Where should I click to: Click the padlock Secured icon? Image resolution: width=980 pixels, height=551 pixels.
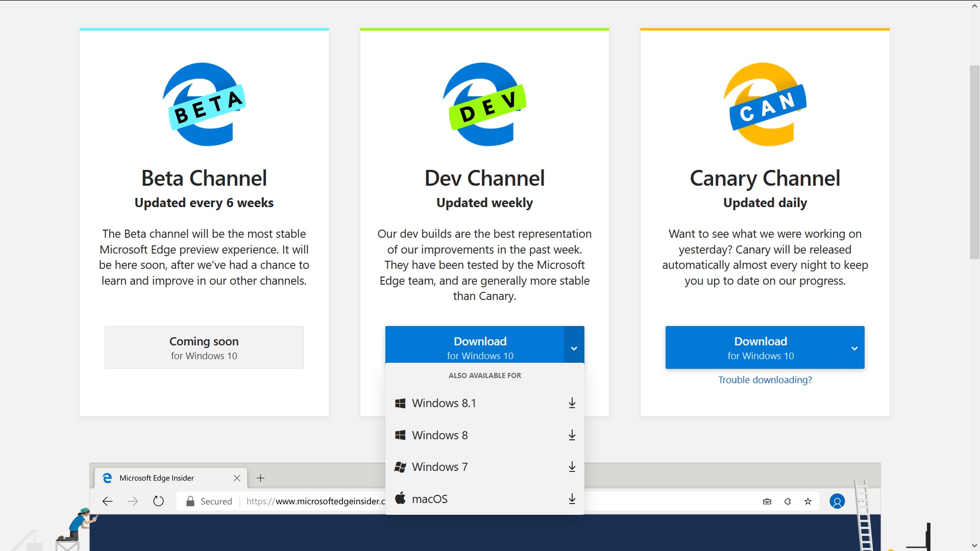pos(190,502)
